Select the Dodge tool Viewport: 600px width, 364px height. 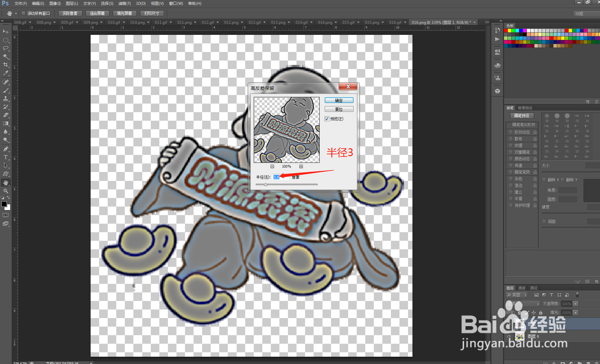click(6, 140)
